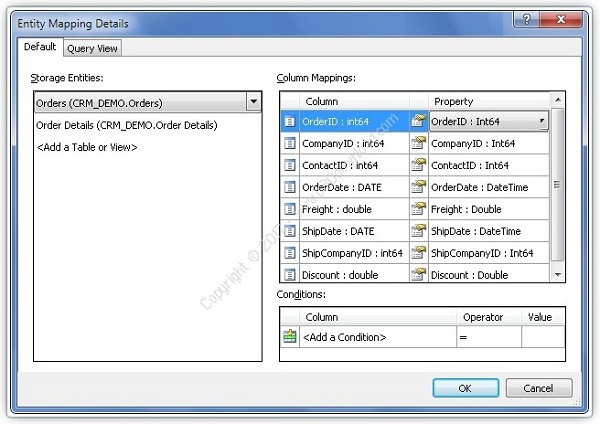Click the empty Value cell in Conditions

(x=543, y=337)
